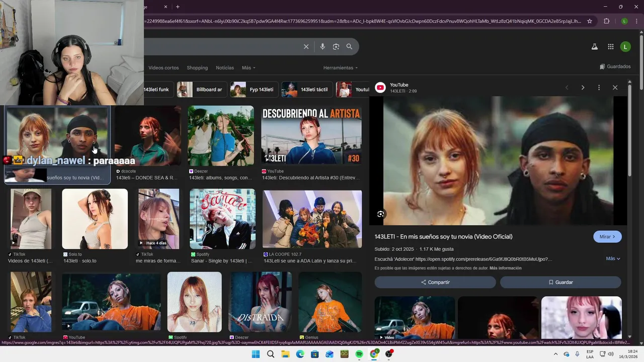This screenshot has width=644, height=362.
Task: Close the image preview panel
Action: 615,87
